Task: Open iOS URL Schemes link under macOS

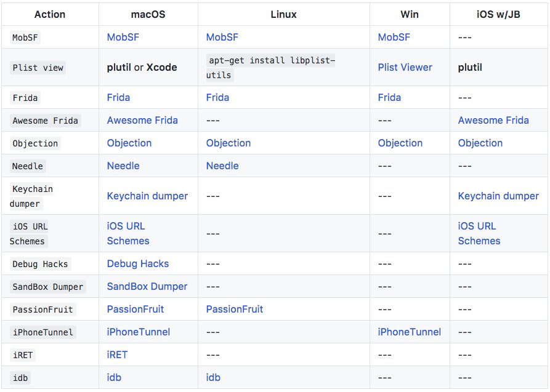Action: tap(128, 233)
